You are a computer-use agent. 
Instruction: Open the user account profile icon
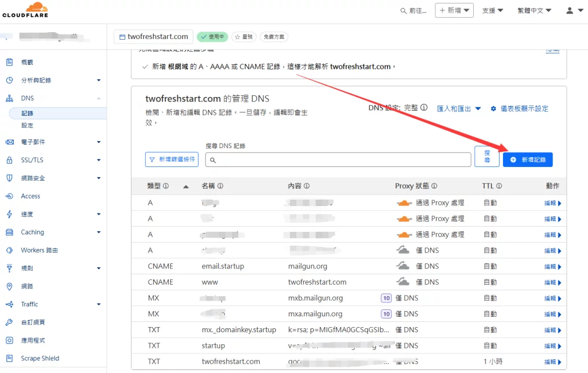click(x=570, y=10)
